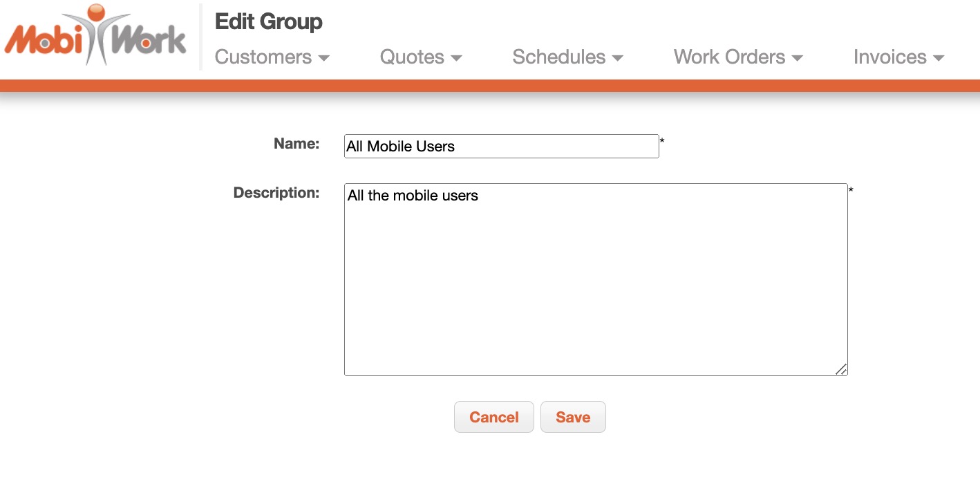This screenshot has width=980, height=495.
Task: Click the Name field label
Action: [x=296, y=144]
